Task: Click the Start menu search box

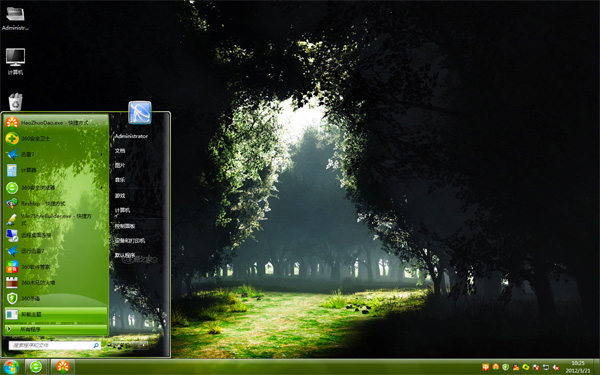Action: pyautogui.click(x=54, y=345)
